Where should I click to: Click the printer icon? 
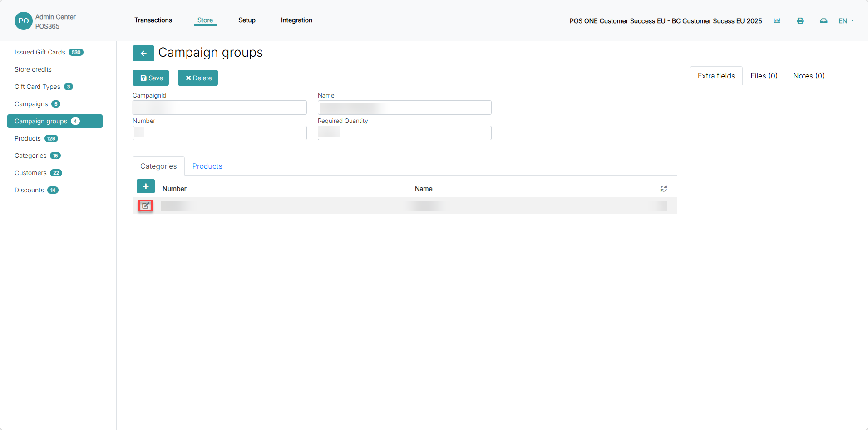pyautogui.click(x=800, y=21)
